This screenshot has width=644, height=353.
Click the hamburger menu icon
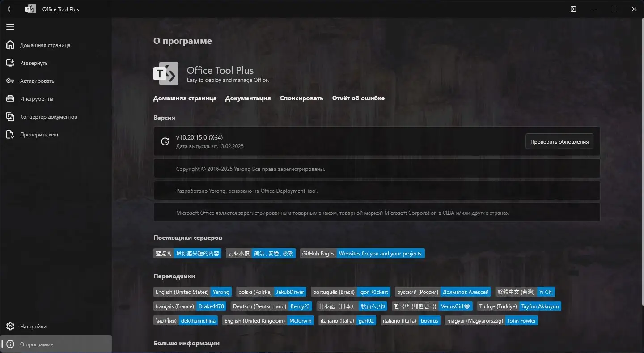tap(10, 27)
